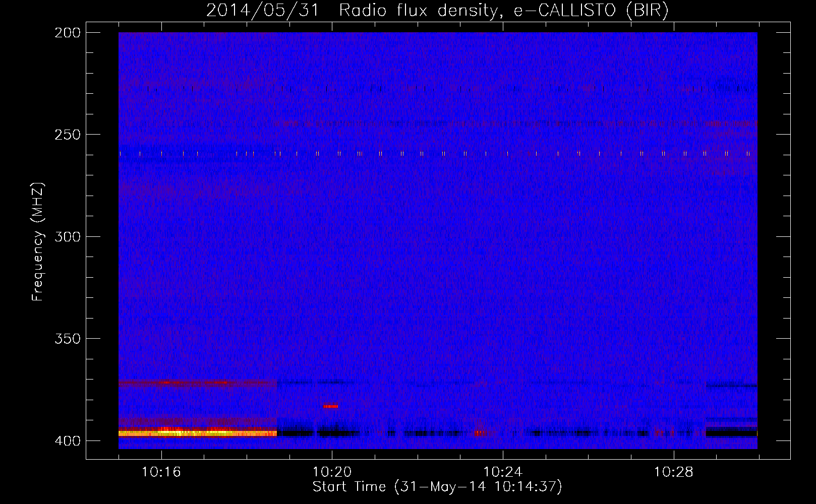The image size is (816, 504).
Task: Click the 'Frequency (MHZ)' axis label
Action: click(38, 241)
